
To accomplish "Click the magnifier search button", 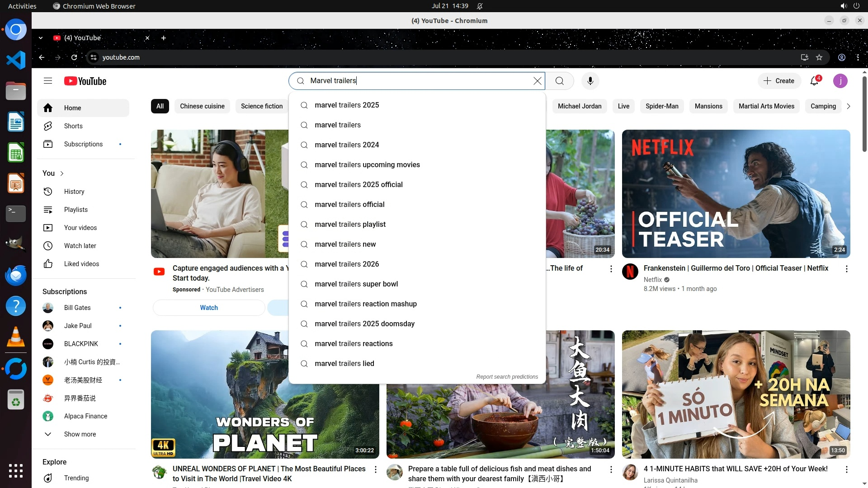I will tap(560, 81).
